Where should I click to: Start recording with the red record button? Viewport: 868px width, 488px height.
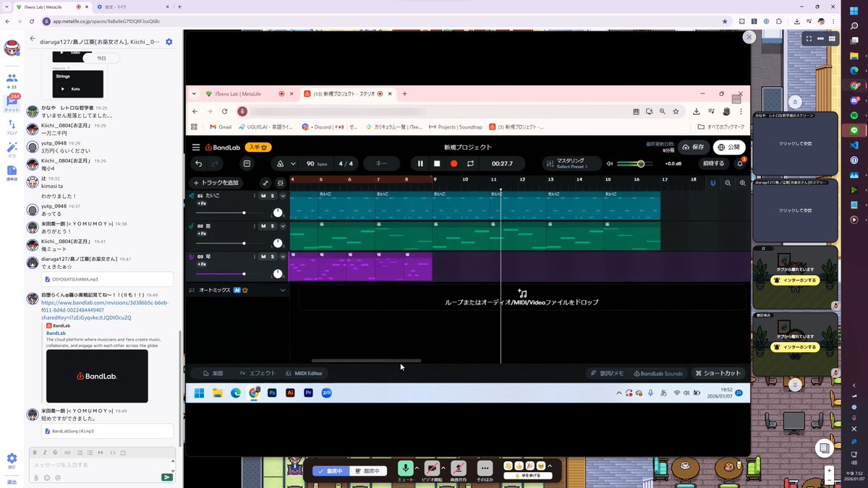tap(454, 163)
